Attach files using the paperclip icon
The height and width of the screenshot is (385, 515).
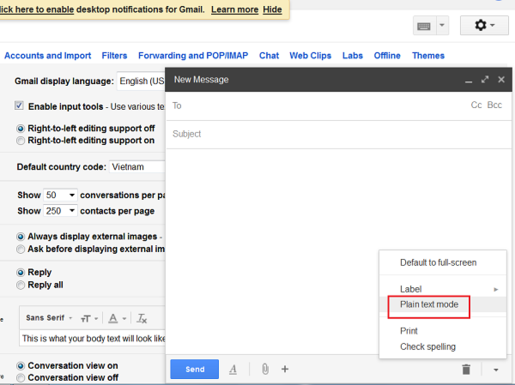[x=265, y=369]
